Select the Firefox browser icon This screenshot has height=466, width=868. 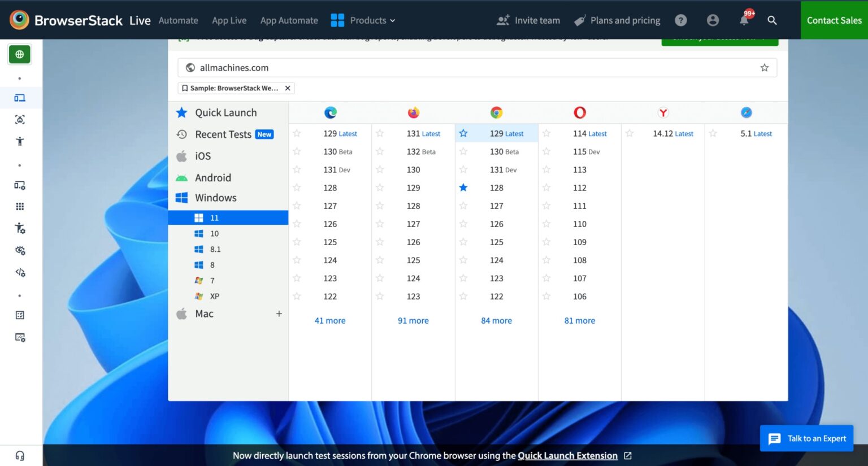[413, 112]
